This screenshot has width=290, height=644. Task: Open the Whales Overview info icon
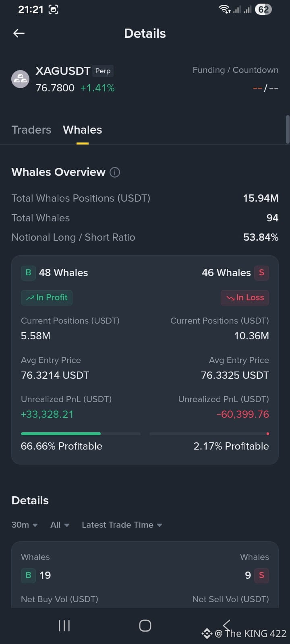pos(115,172)
